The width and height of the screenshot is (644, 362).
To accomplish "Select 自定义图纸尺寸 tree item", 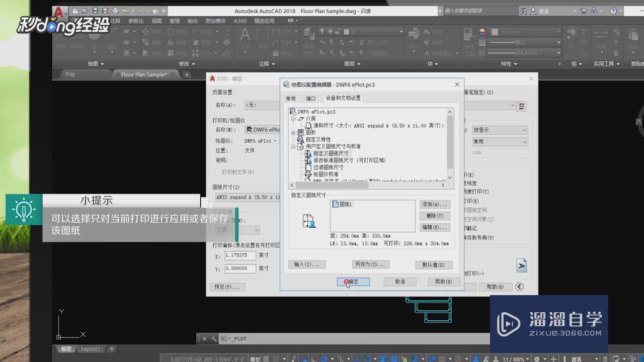I will (331, 153).
